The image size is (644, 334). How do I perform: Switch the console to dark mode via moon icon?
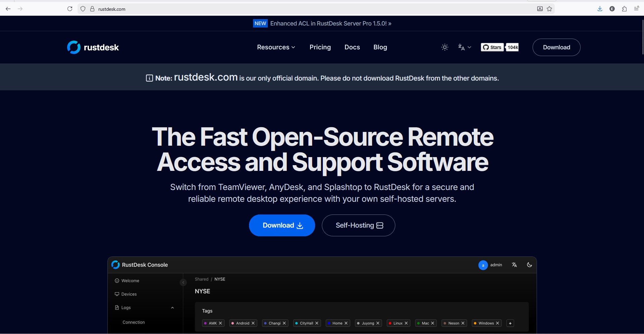tap(529, 265)
